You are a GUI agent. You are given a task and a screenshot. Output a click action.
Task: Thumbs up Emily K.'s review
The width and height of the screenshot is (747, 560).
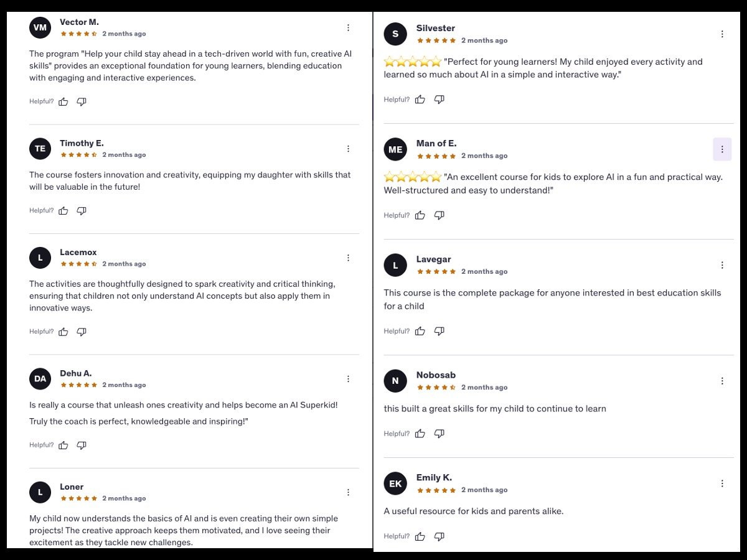tap(420, 536)
